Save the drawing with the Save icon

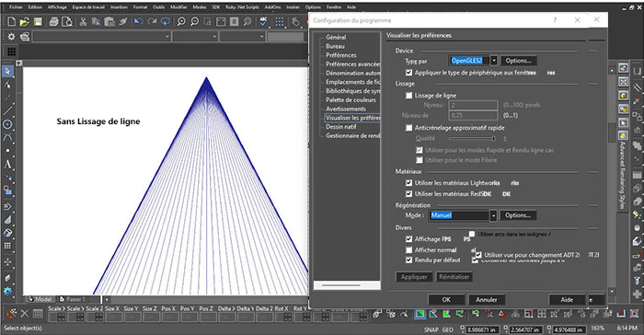(38, 22)
